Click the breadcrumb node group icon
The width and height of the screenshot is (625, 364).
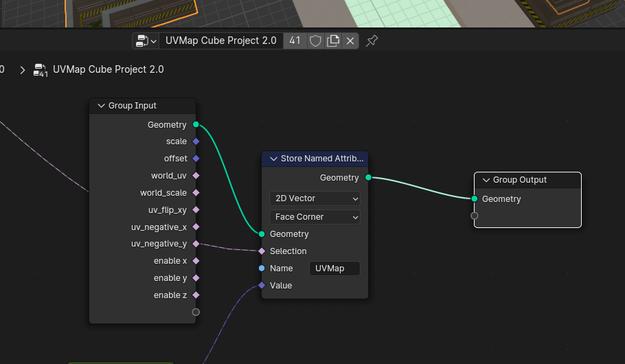pos(41,70)
